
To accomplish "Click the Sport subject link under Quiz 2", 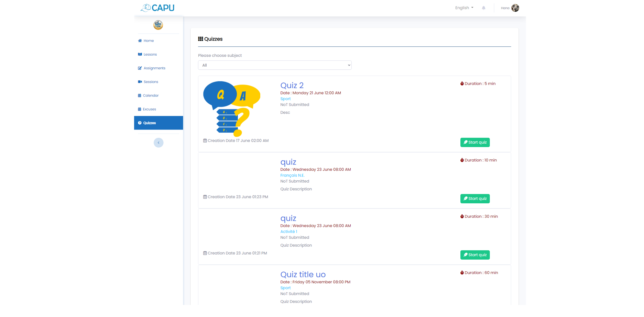I will 285,99.
